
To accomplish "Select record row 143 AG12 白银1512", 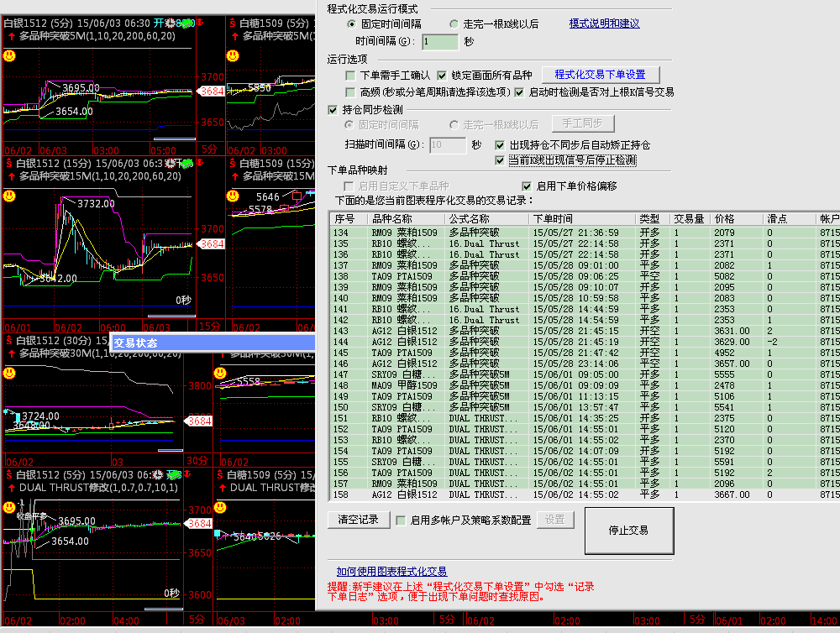I will click(585, 331).
